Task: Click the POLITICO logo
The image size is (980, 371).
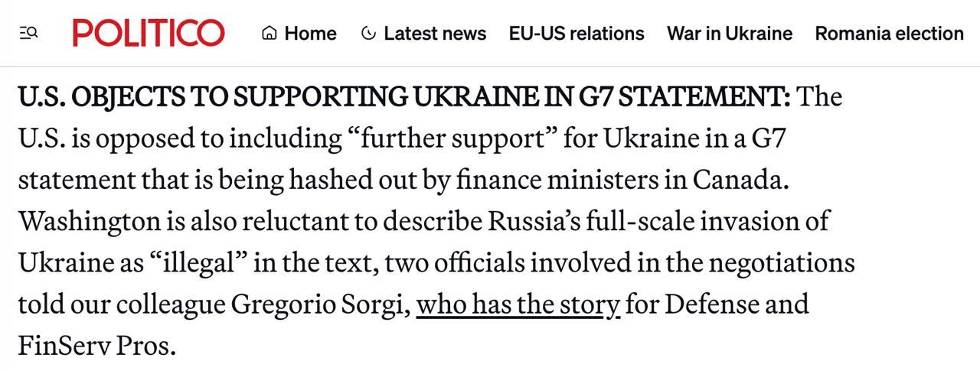Action: point(149,34)
